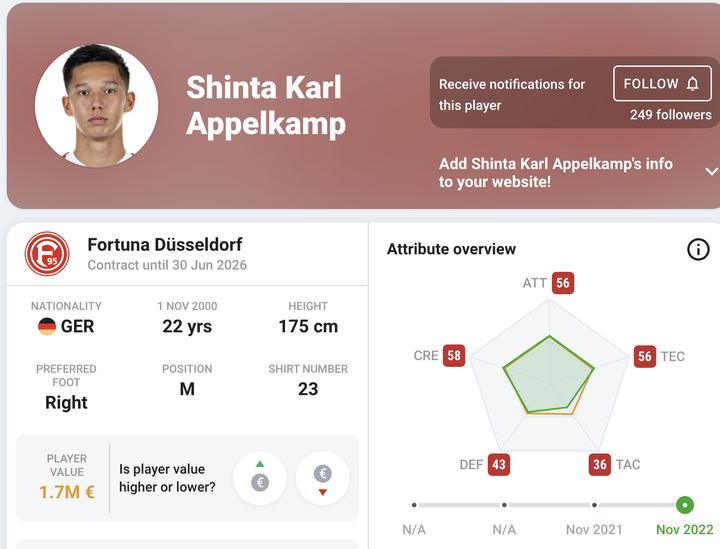Open the attribute overview info icon
Viewport: 720px width, 549px height.
(x=698, y=249)
